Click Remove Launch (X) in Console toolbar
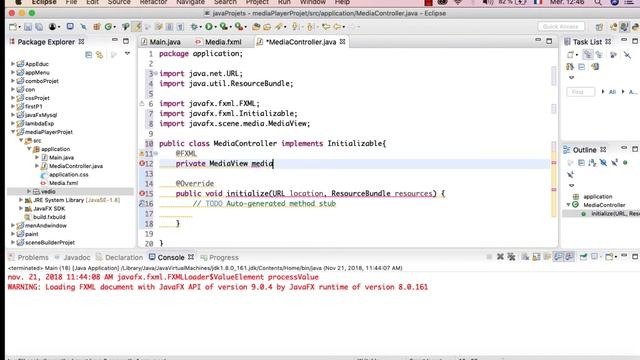 pos(500,257)
